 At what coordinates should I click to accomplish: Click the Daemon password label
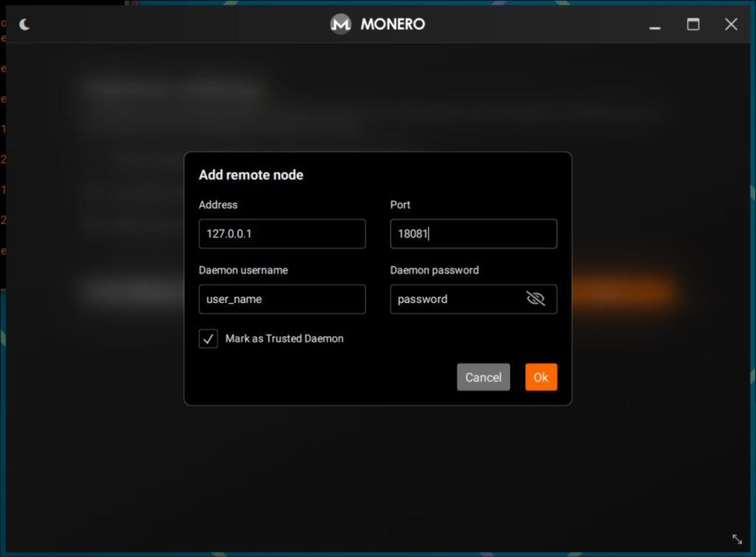[x=434, y=270]
